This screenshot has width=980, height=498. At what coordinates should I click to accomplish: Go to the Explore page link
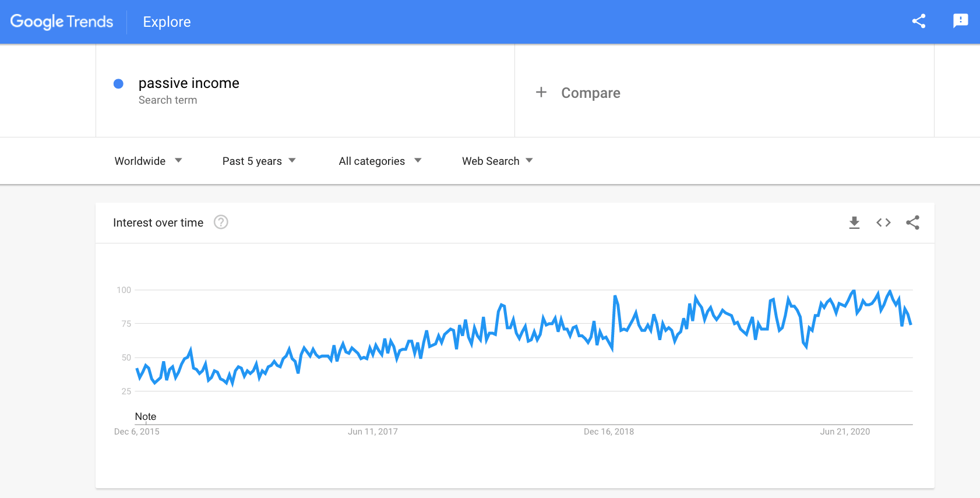(x=167, y=22)
